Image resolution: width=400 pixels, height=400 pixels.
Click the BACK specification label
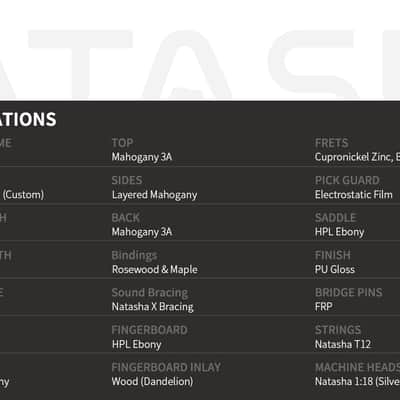(x=125, y=218)
